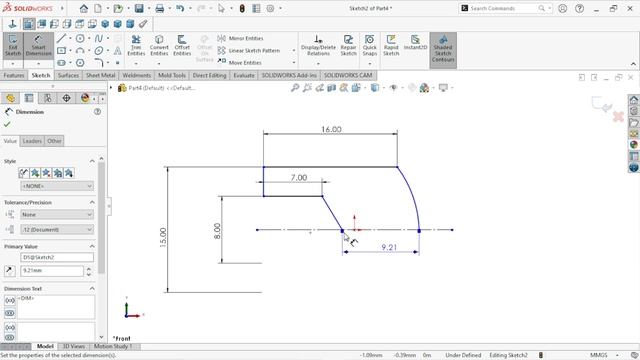
Task: Open the Zoom to Fit magnifier icon
Action: coord(295,88)
